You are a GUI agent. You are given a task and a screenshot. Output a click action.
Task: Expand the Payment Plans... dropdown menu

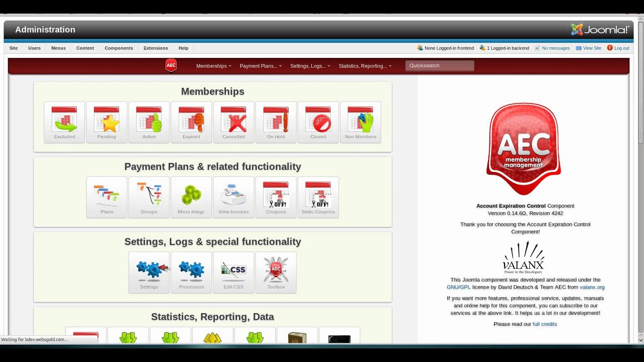(x=261, y=66)
